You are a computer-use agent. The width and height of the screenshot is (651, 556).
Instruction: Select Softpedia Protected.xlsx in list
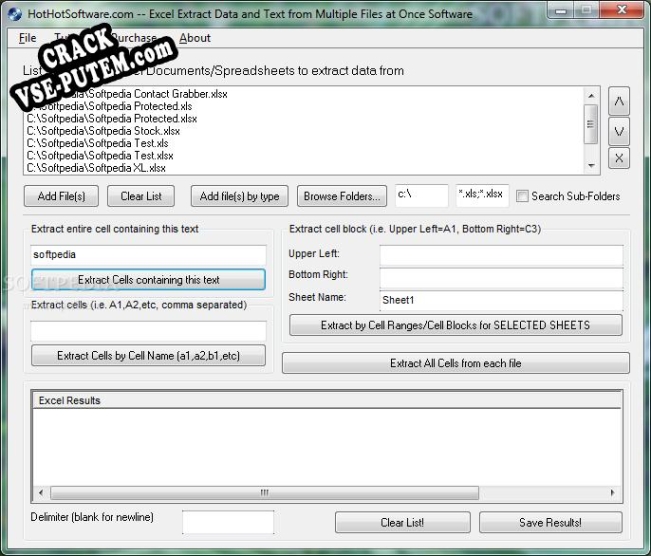tap(304, 119)
